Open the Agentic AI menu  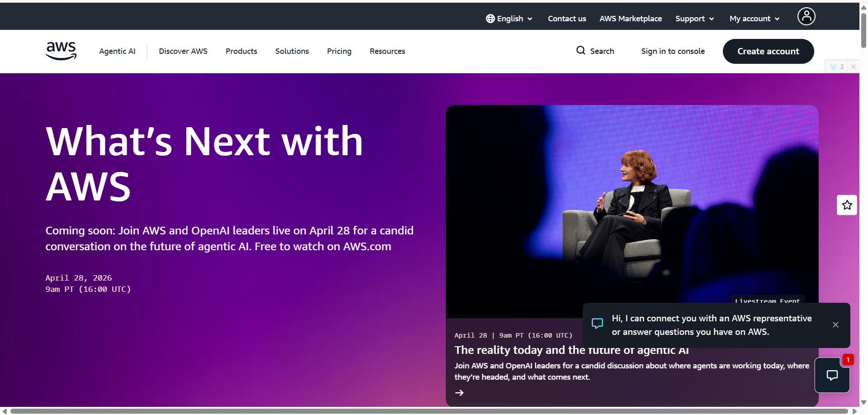coord(117,51)
